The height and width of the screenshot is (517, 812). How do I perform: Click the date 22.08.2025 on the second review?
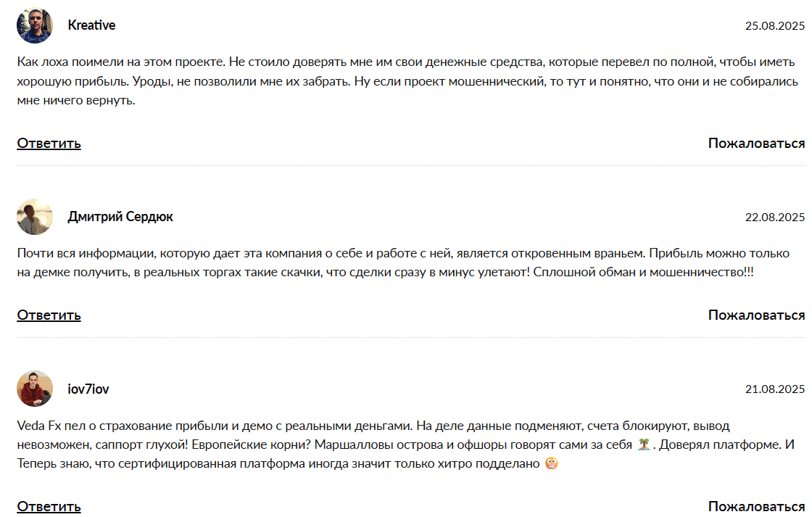click(x=773, y=217)
